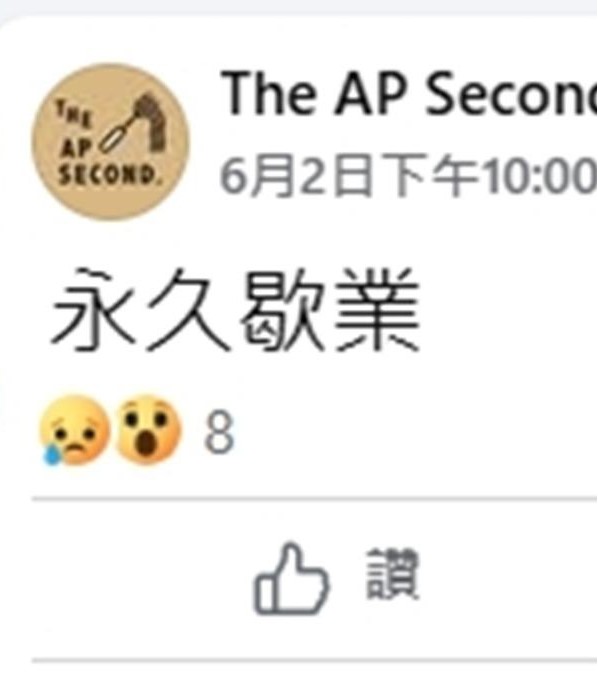The width and height of the screenshot is (598, 675).
Task: Open The AP Second profile picture
Action: [111, 142]
